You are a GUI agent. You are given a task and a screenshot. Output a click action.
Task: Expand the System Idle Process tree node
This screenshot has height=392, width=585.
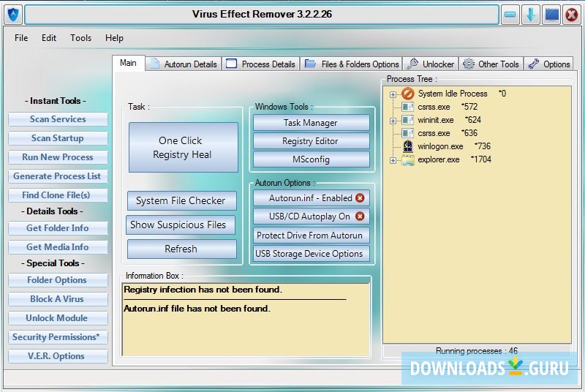393,94
